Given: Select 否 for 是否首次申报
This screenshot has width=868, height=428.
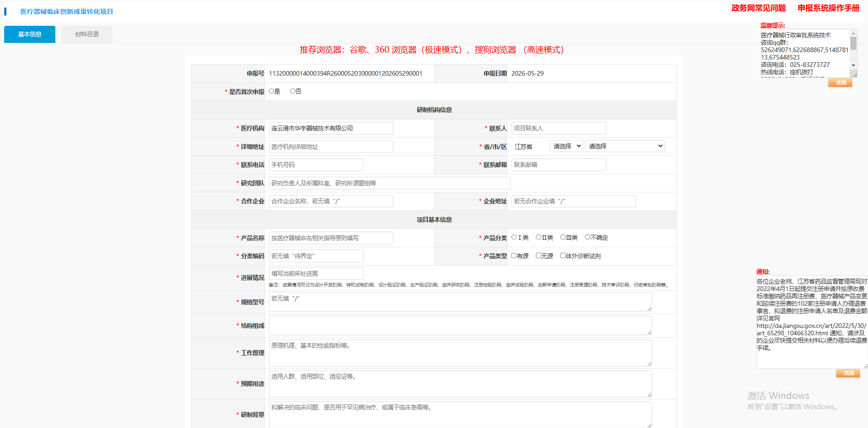Looking at the screenshot, I should pos(293,91).
